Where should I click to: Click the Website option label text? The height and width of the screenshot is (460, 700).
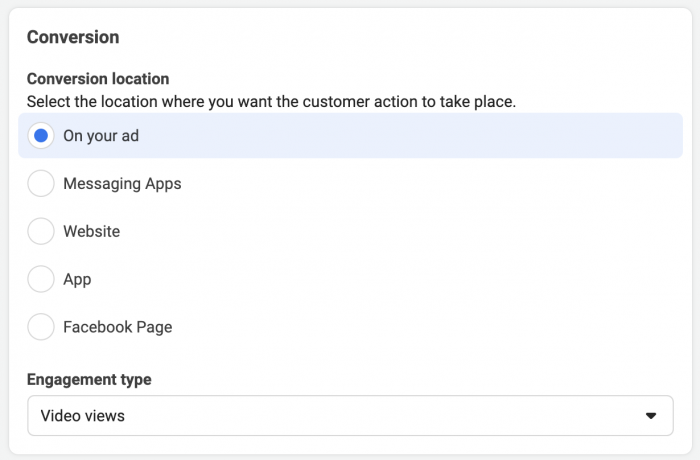coord(92,231)
